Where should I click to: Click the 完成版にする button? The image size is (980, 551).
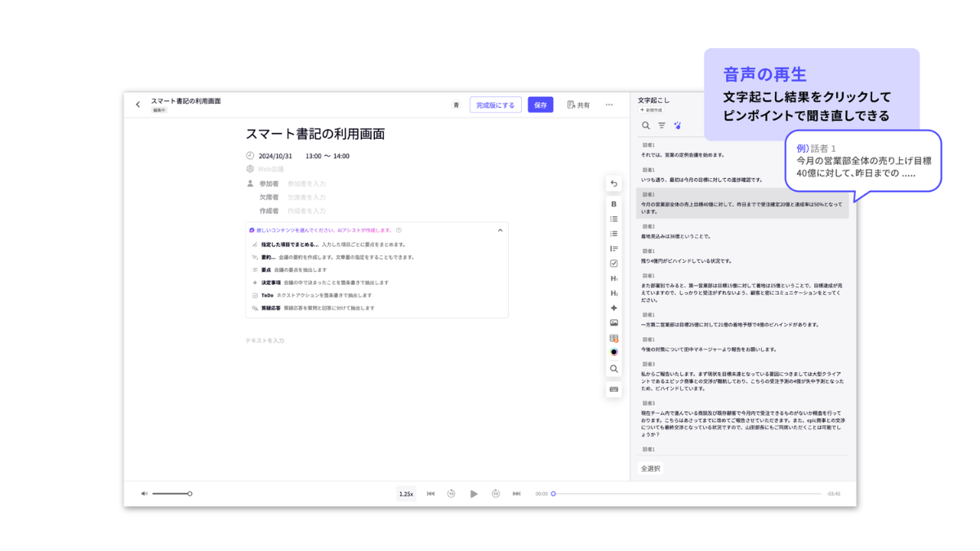point(495,105)
